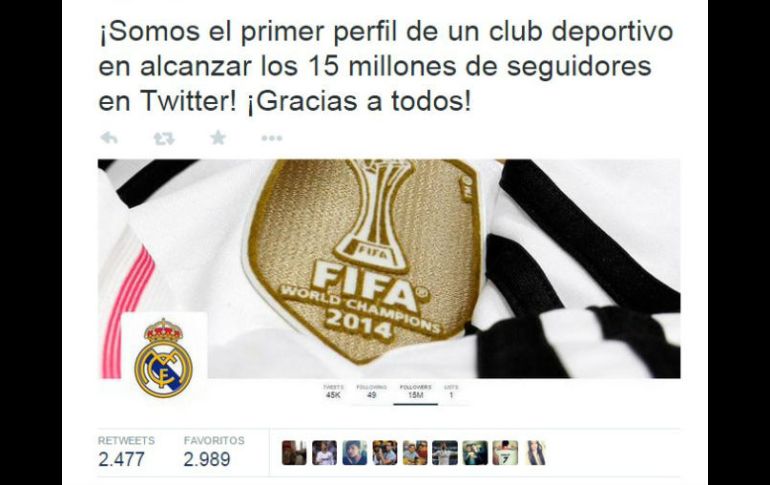Select the Tweets 45K stat tab
Viewport: 770px width, 485px height.
[x=333, y=391]
